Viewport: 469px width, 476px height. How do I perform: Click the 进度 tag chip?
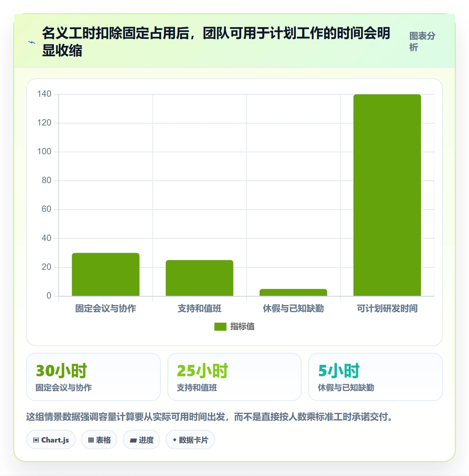point(141,440)
